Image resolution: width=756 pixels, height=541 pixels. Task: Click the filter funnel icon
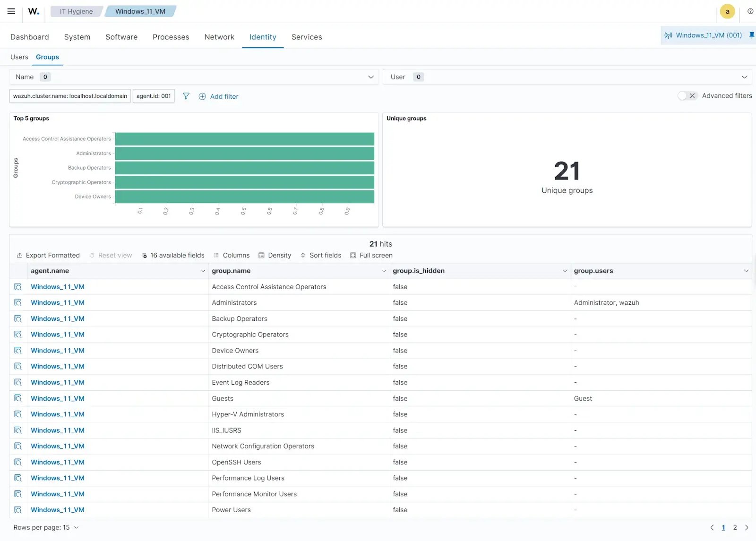[186, 96]
